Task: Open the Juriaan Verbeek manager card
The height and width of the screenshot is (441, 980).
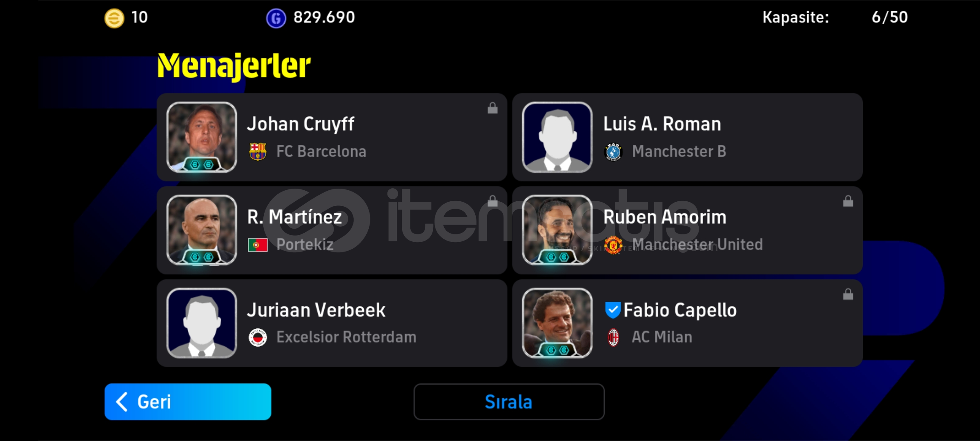Action: [332, 323]
